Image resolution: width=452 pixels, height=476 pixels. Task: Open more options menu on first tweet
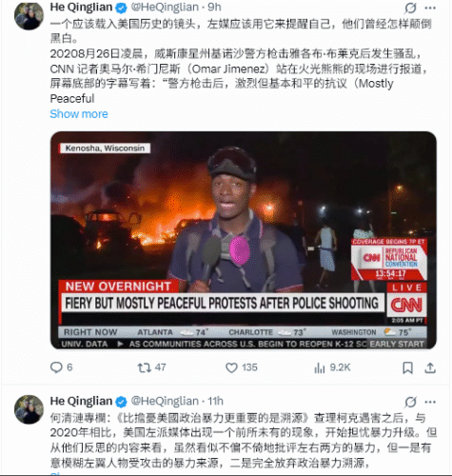pyautogui.click(x=430, y=8)
